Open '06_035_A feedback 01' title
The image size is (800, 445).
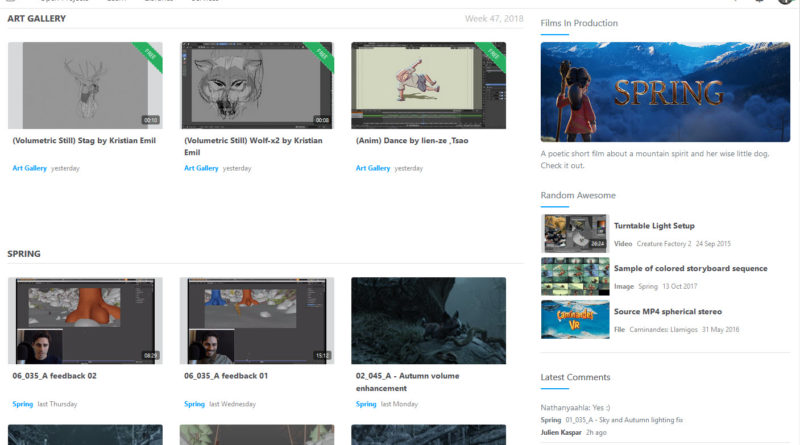pos(226,376)
